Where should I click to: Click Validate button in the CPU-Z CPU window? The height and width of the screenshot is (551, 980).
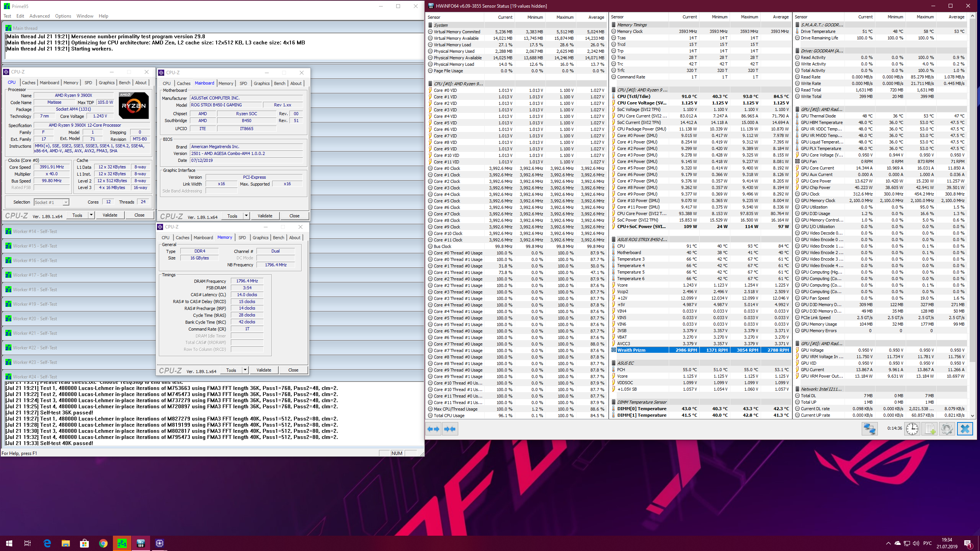[110, 215]
